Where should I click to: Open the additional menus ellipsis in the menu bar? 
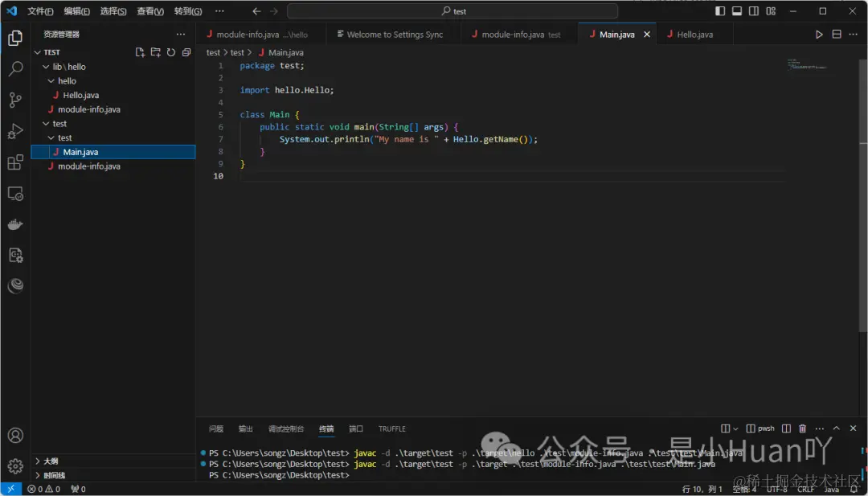[x=219, y=11]
